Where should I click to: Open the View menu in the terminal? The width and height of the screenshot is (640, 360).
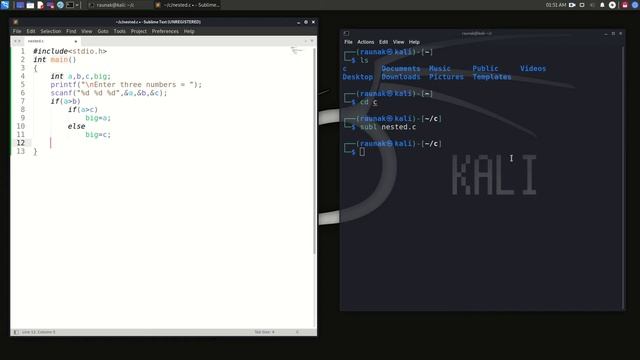pos(398,42)
